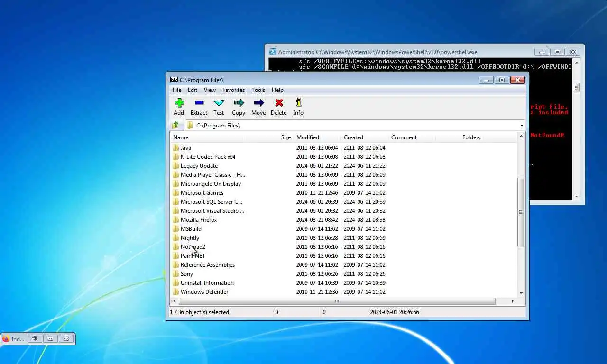Image resolution: width=607 pixels, height=364 pixels.
Task: Open the Tools menu
Action: 258,90
